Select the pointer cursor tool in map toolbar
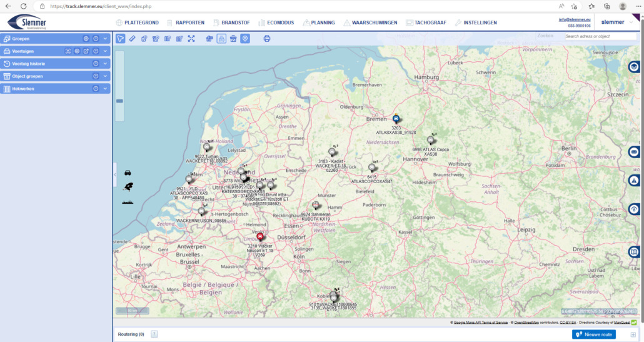Screen dimensions: 644x342 click(x=121, y=39)
